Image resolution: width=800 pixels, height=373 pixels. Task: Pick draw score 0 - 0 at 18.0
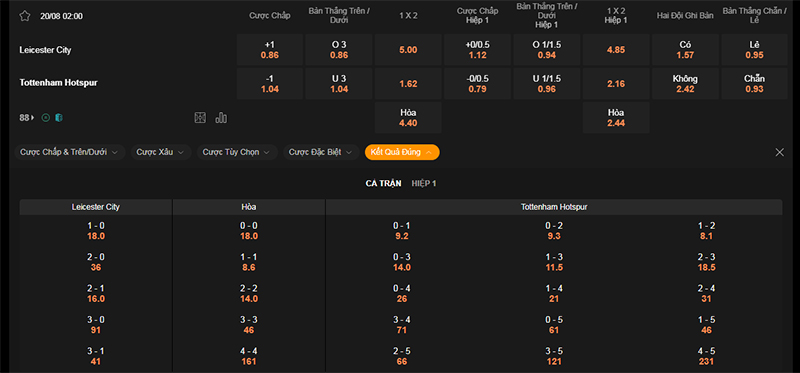point(249,231)
